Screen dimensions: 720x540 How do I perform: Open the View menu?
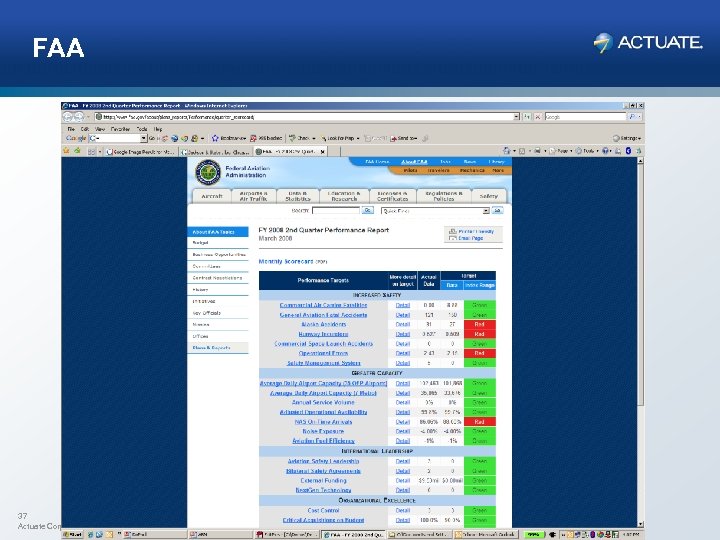coord(100,129)
